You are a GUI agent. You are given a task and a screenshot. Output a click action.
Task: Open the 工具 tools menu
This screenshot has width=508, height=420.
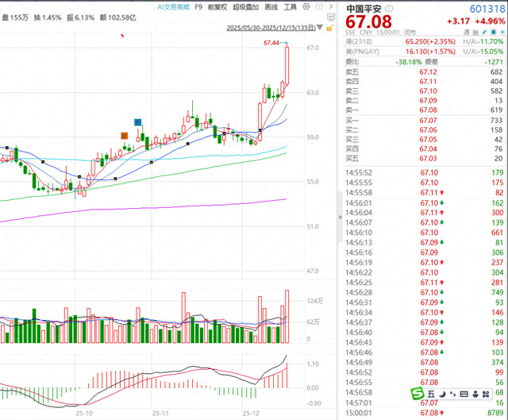pos(291,7)
